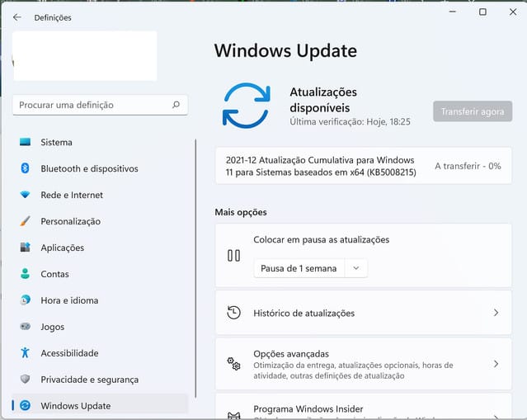Click the history clock icon

tap(233, 313)
